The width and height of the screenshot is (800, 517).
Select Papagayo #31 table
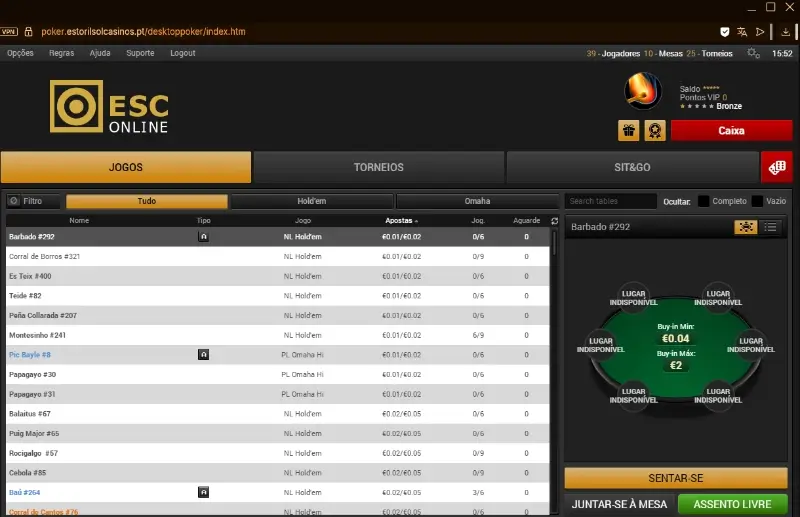point(278,394)
